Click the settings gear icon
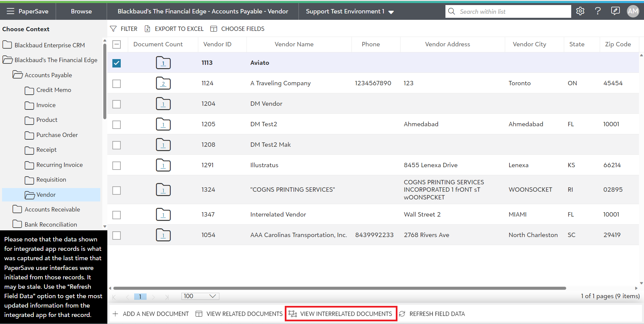The image size is (644, 324). 580,11
